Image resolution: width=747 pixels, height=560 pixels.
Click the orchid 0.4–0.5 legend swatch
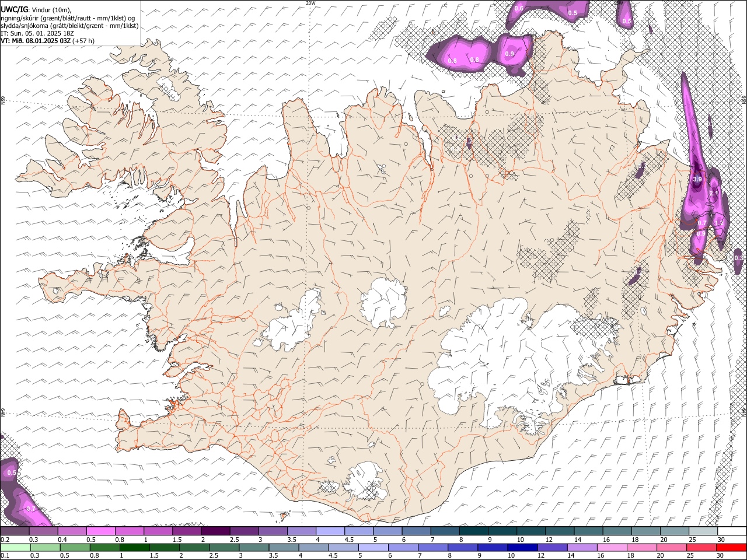72,531
